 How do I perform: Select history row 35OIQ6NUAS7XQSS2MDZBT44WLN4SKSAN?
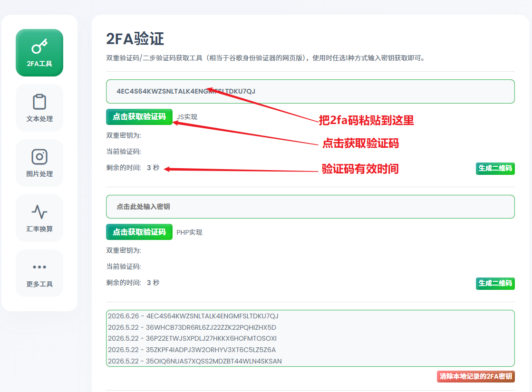tap(195, 361)
